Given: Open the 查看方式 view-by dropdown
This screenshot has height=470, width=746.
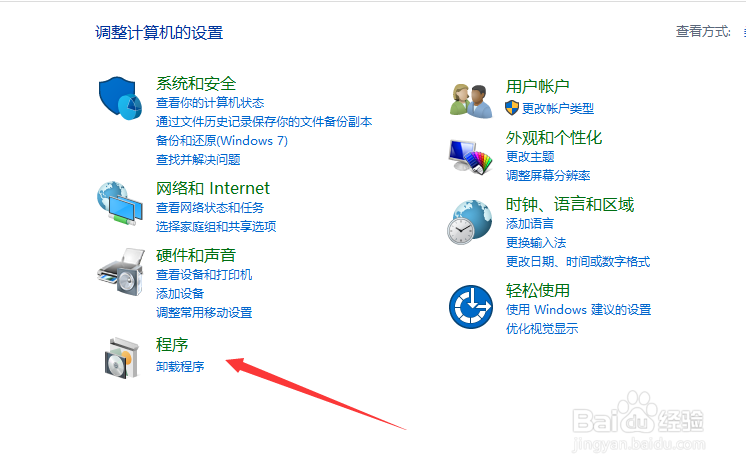Looking at the screenshot, I should coord(744,32).
